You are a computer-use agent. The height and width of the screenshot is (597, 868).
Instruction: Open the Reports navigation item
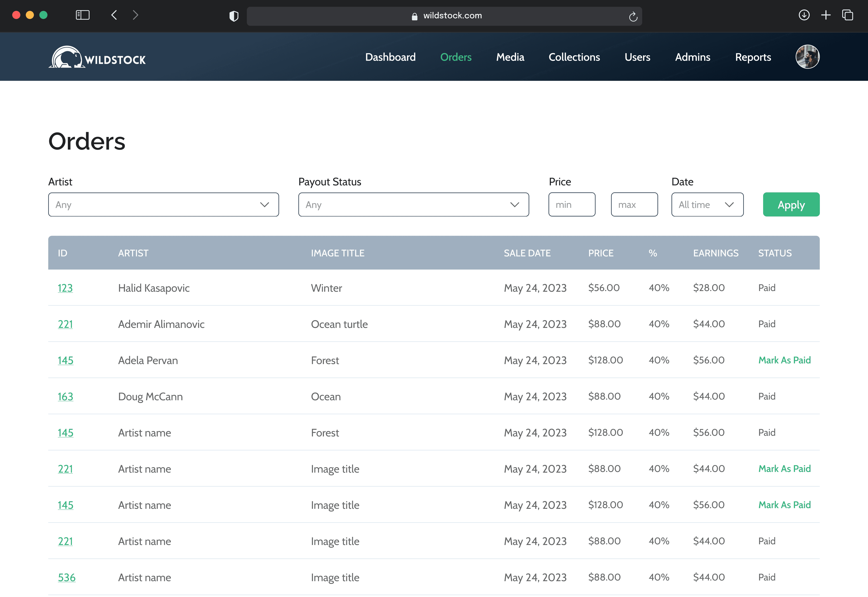(753, 57)
